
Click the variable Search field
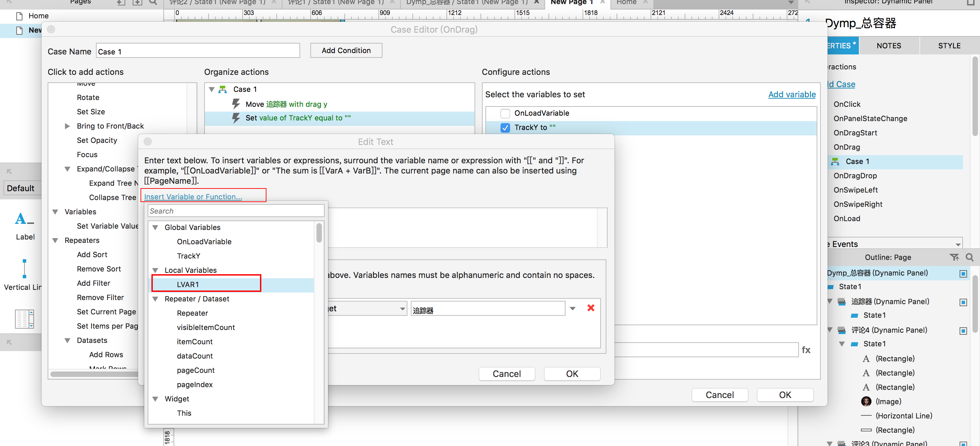click(236, 211)
